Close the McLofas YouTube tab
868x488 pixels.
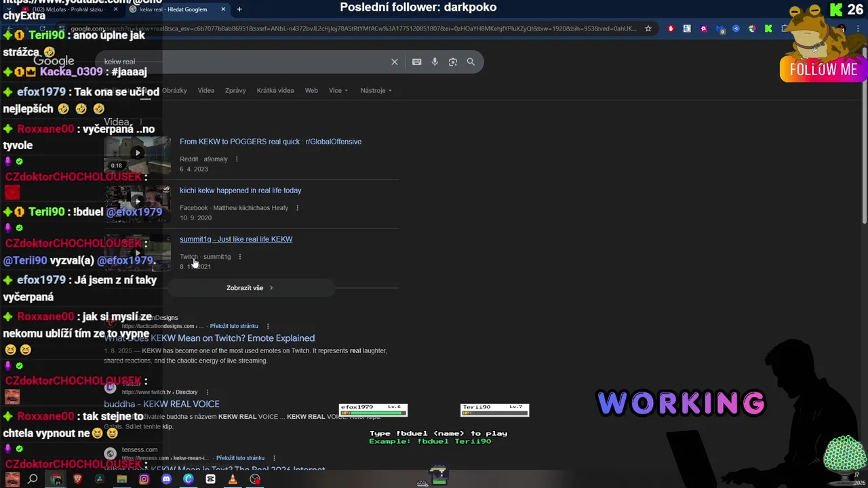point(115,9)
